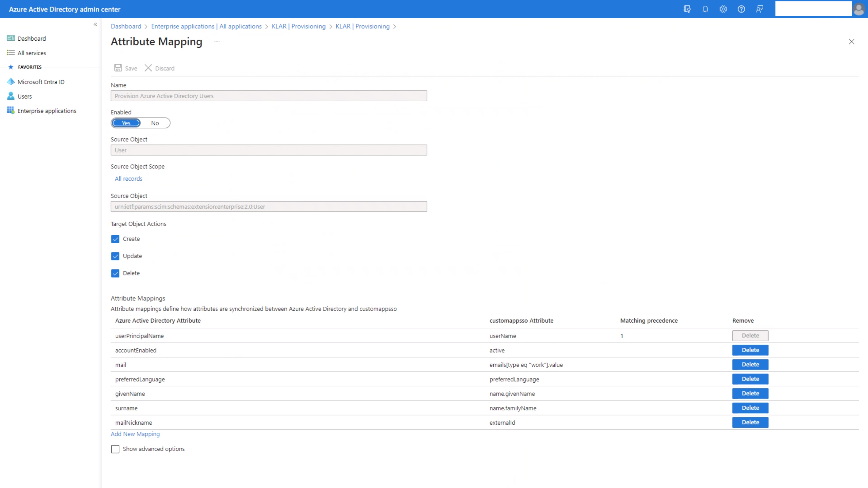Open the notifications bell

(705, 9)
